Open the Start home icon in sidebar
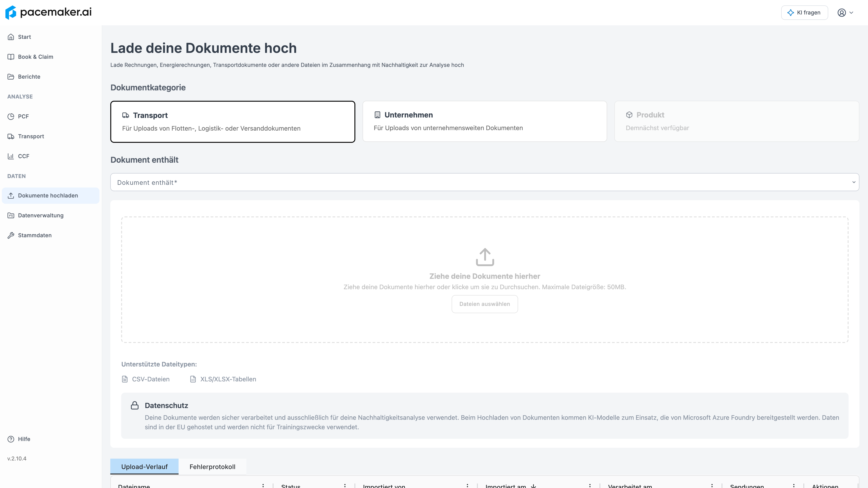Image resolution: width=868 pixels, height=488 pixels. [11, 37]
